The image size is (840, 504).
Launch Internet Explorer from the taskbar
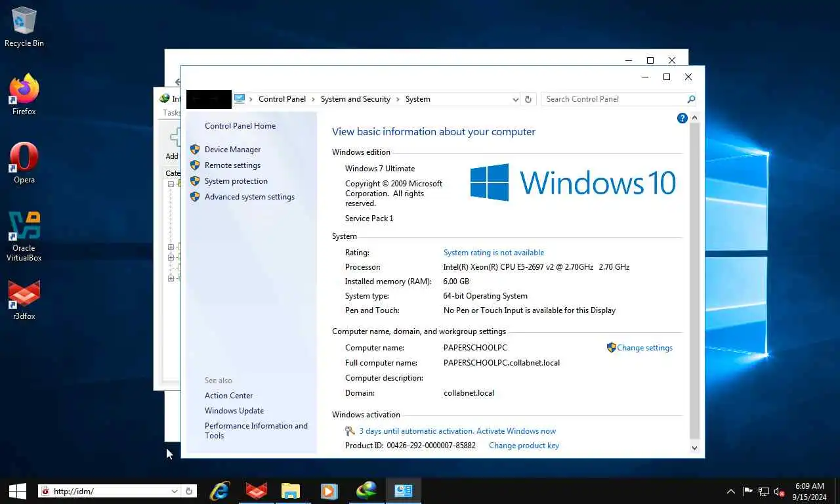[x=220, y=491]
